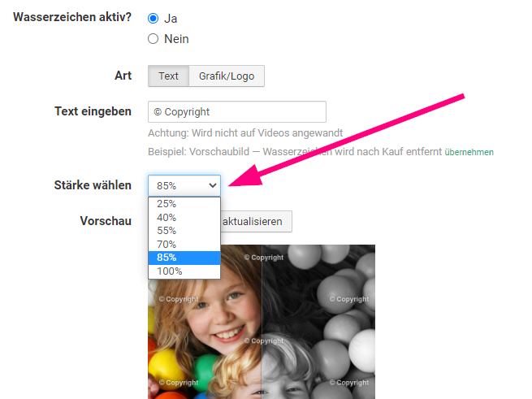Image resolution: width=532 pixels, height=399 pixels.
Task: Pick the 70% strength option
Action: pos(184,244)
